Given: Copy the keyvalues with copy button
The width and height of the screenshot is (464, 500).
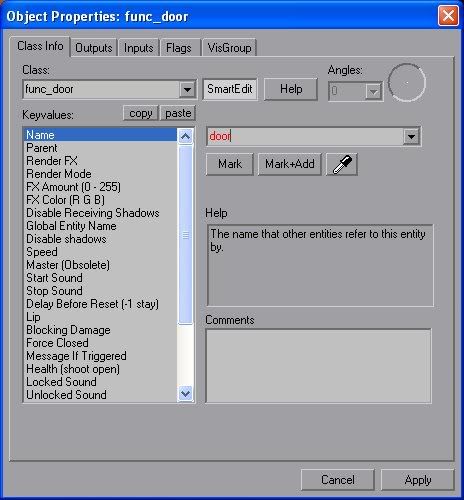Looking at the screenshot, I should (141, 113).
